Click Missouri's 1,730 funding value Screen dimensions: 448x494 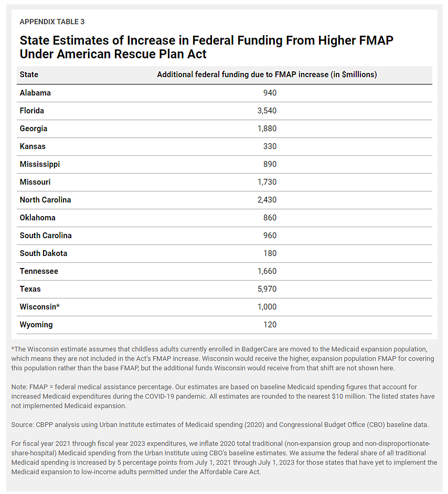point(266,182)
